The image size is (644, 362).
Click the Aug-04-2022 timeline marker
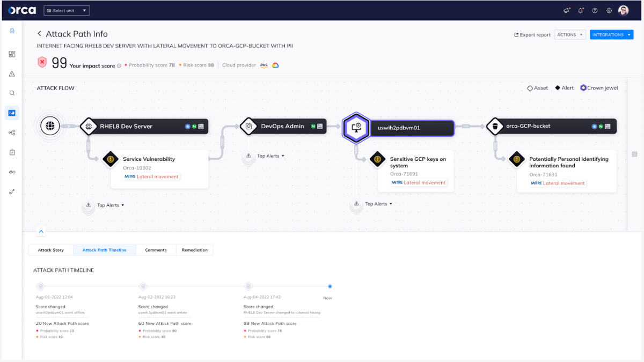coord(248,286)
